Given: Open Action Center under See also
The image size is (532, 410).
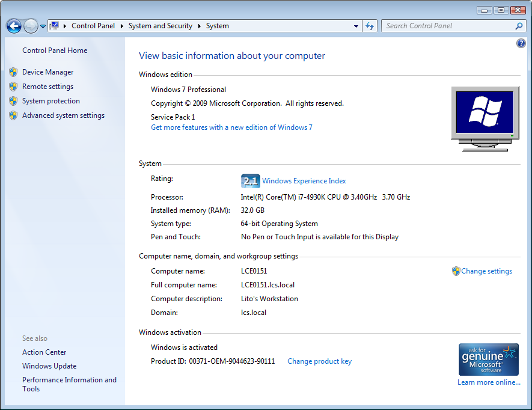Looking at the screenshot, I should pos(44,352).
